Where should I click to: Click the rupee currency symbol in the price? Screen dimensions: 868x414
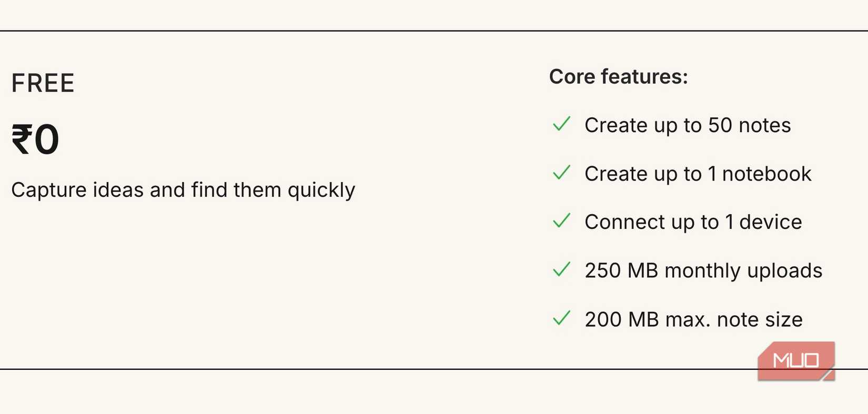click(x=22, y=140)
